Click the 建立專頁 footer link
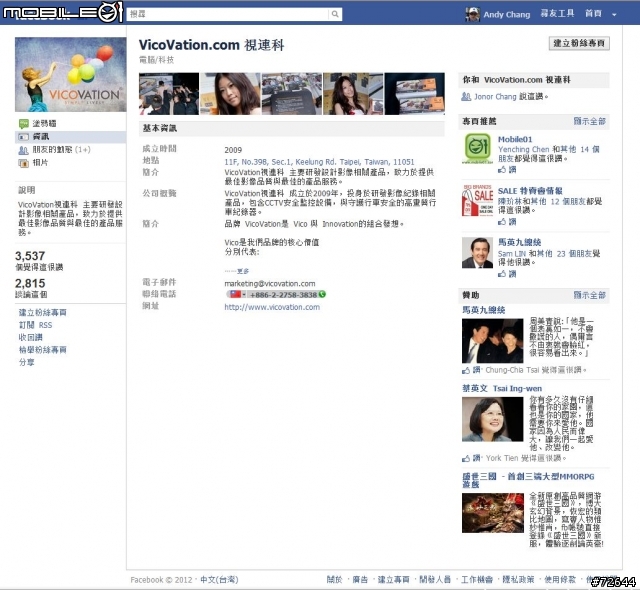The height and width of the screenshot is (590, 640). pyautogui.click(x=393, y=579)
